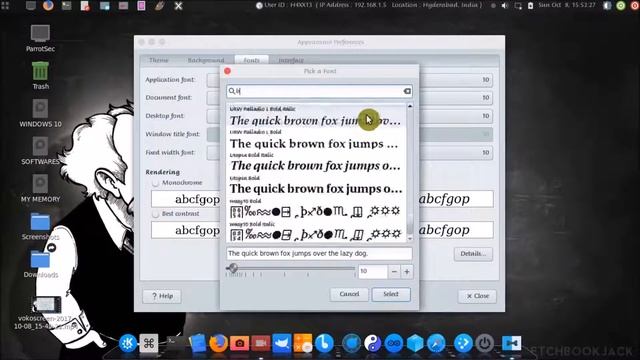Clear the font search field text

(407, 91)
